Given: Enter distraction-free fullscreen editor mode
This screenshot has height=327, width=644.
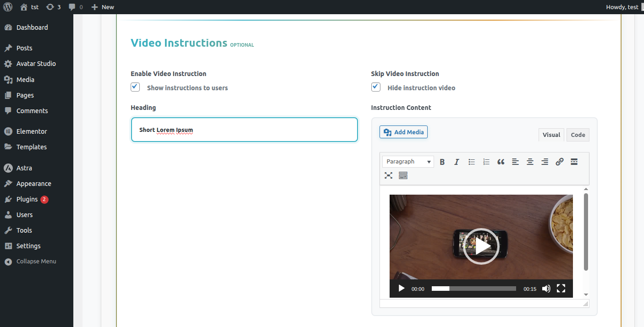Looking at the screenshot, I should [389, 175].
